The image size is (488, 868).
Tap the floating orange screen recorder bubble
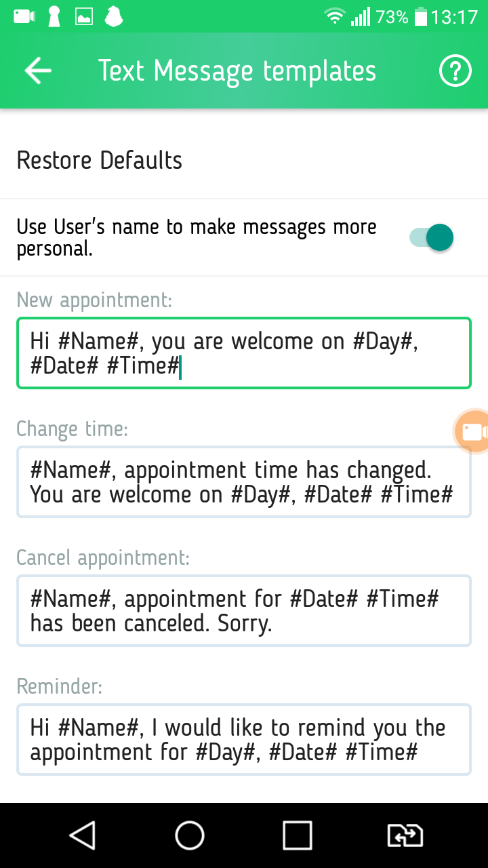pyautogui.click(x=472, y=431)
